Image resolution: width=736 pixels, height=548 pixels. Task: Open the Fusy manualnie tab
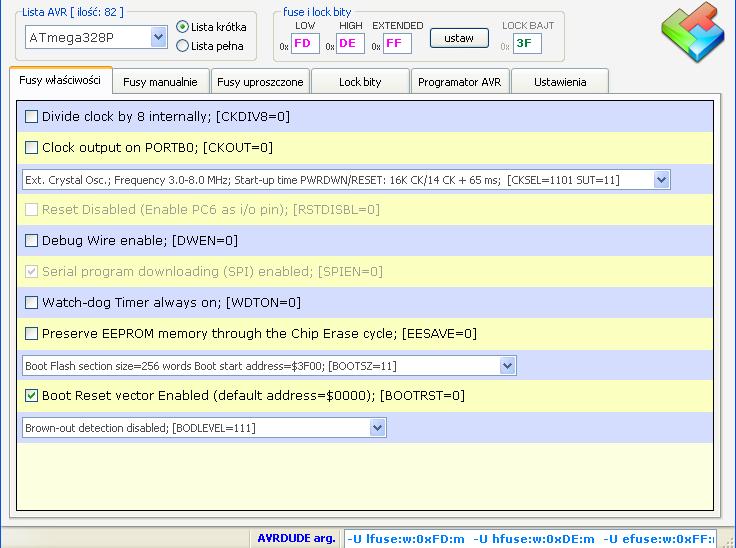pyautogui.click(x=161, y=82)
